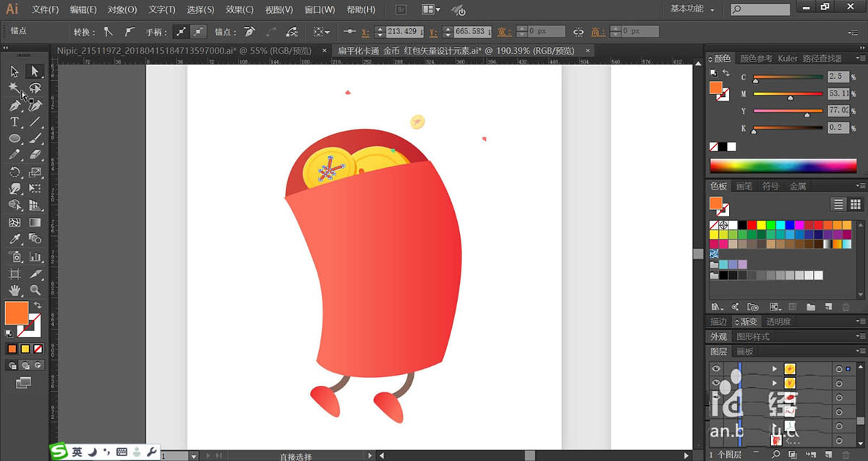
Task: Switch to the 画板 panel tab
Action: [x=744, y=351]
